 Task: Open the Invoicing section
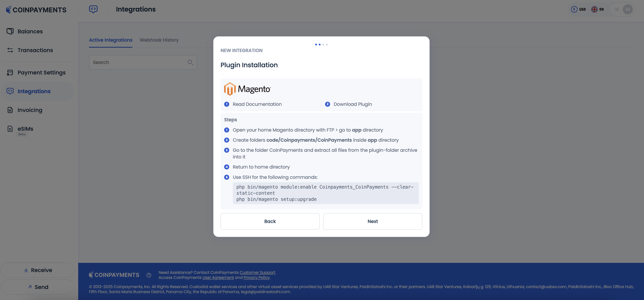point(30,110)
